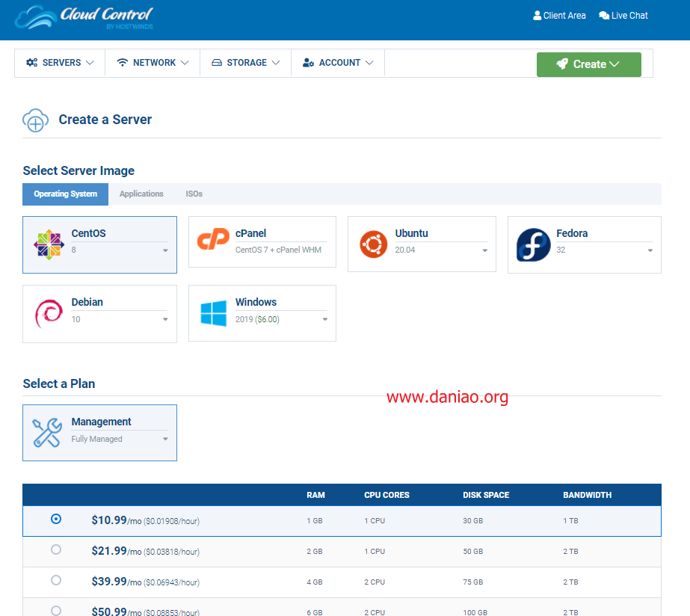
Task: Switch to the ISOs tab
Action: (x=194, y=194)
